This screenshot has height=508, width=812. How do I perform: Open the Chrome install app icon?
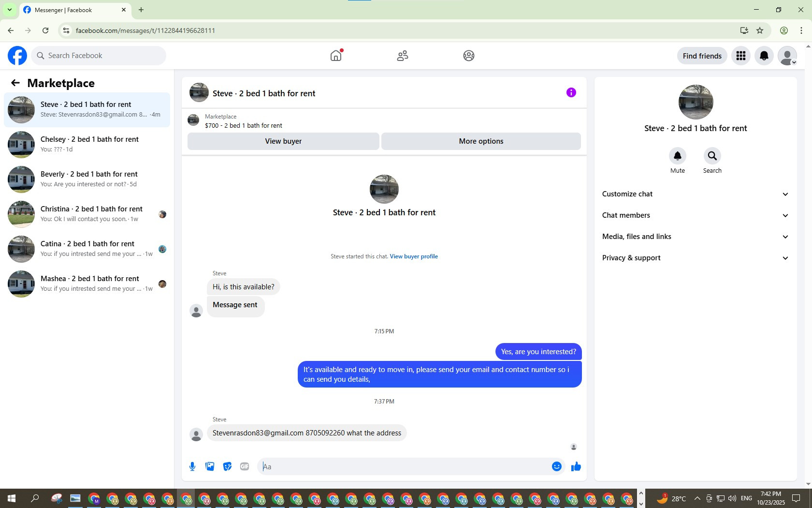[744, 30]
